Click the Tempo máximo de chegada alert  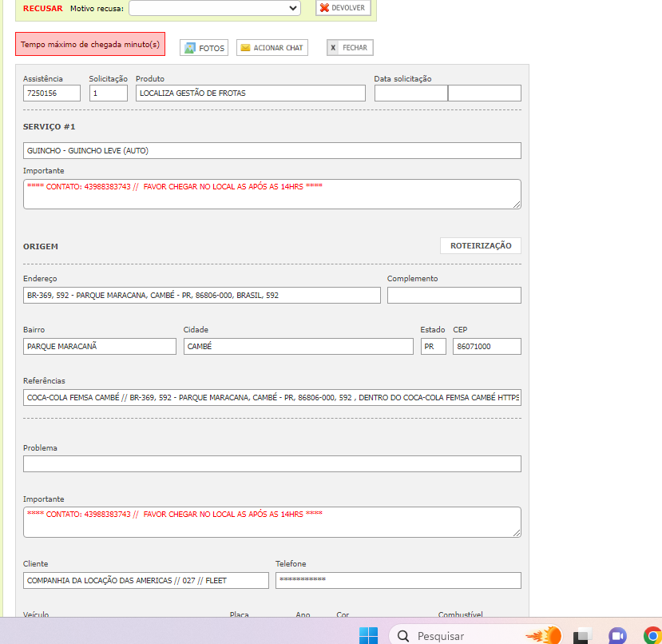90,44
